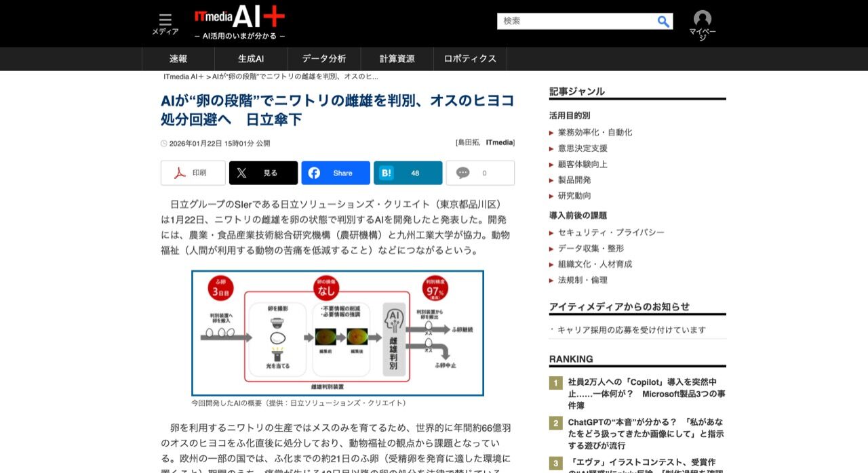Image resolution: width=868 pixels, height=473 pixels.
Task: Open ranking article about エヴァ illustration contest
Action: pos(646,465)
